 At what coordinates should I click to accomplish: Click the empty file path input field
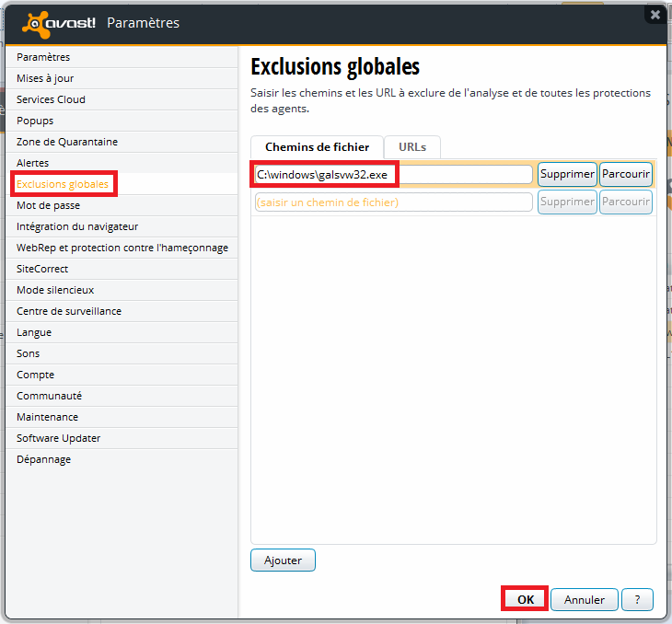click(x=393, y=202)
